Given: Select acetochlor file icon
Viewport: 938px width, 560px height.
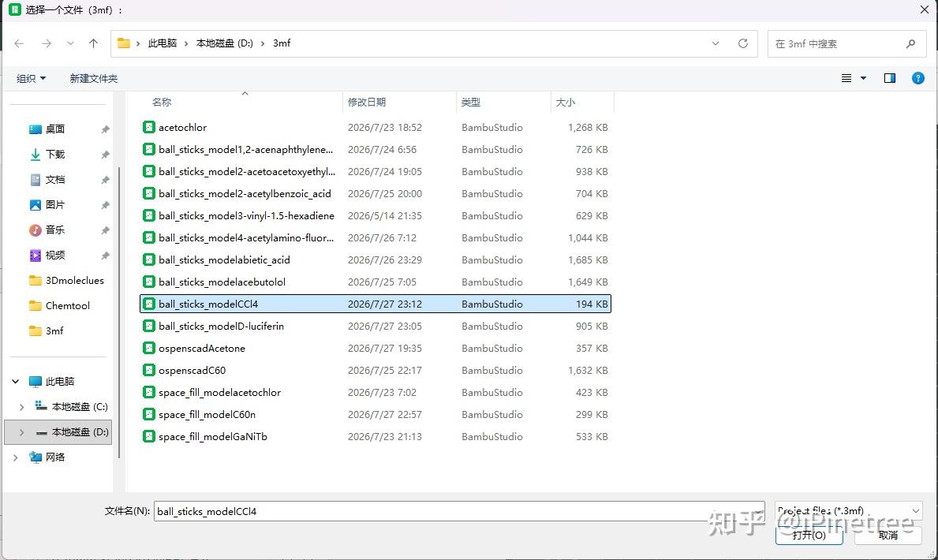Looking at the screenshot, I should (149, 128).
